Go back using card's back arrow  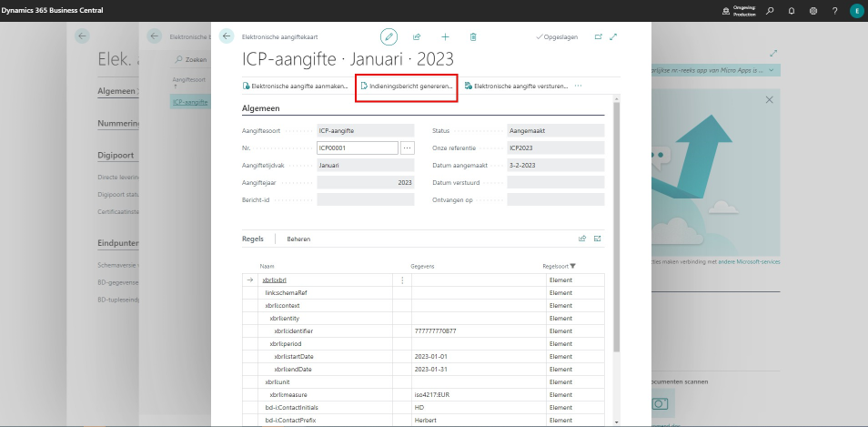pyautogui.click(x=227, y=36)
